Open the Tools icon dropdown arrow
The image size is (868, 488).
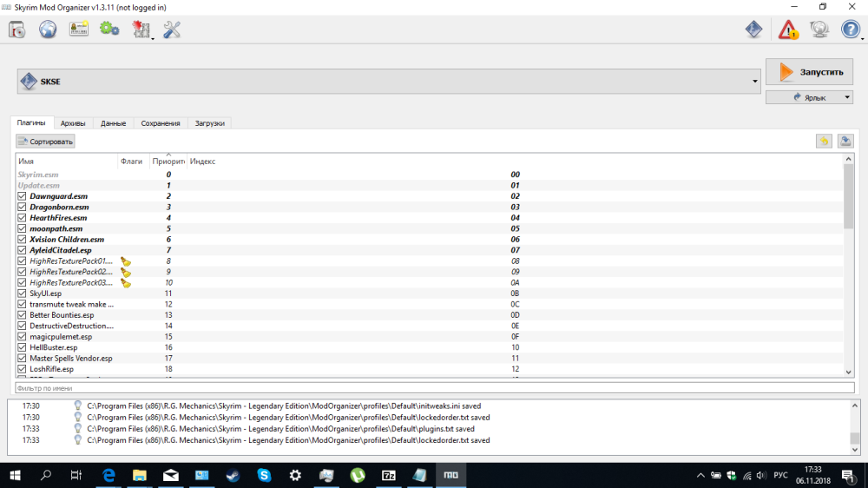[152, 39]
